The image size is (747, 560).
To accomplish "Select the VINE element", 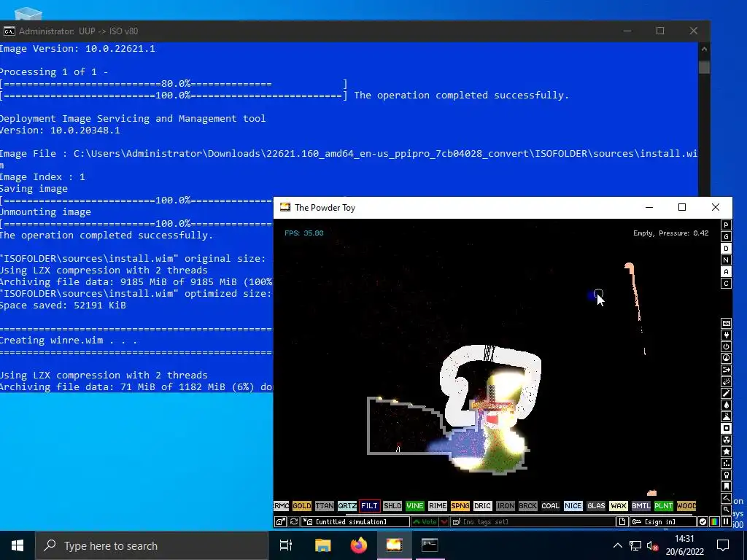I will click(x=414, y=506).
